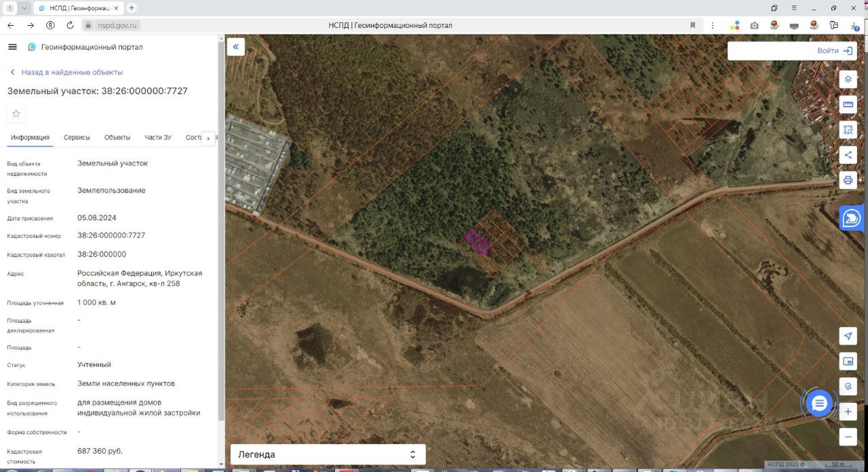Screen dimensions: 868x472
Task: Open the hamburger menu of Геоинформационный портал
Action: pos(12,47)
